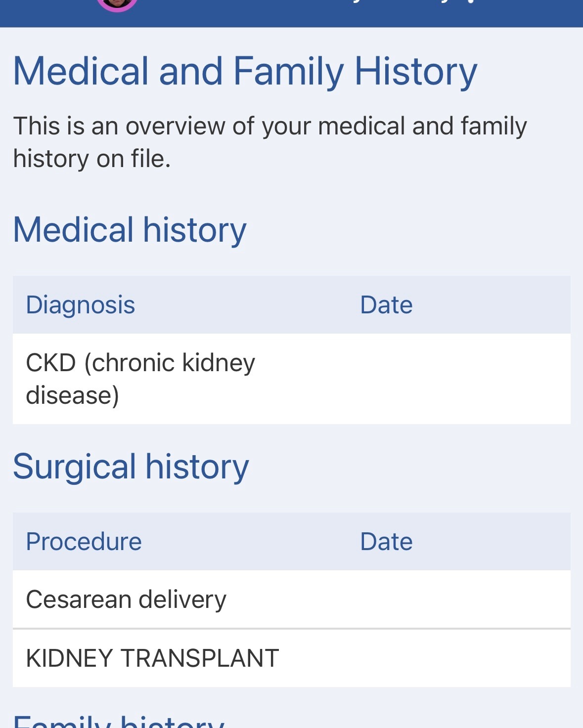Click "history on file." in the description
Screen dimensions: 583x728
click(92, 159)
